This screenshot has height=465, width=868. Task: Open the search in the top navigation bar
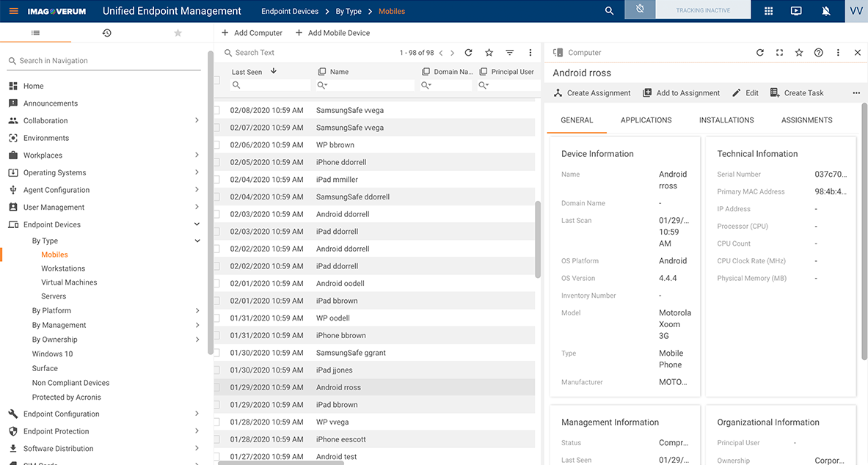tap(609, 11)
